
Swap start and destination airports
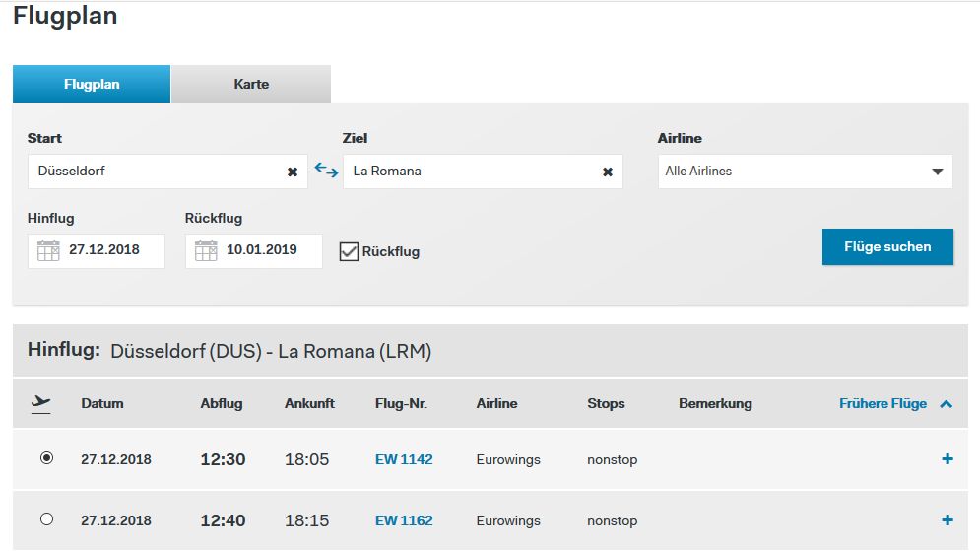(x=326, y=170)
